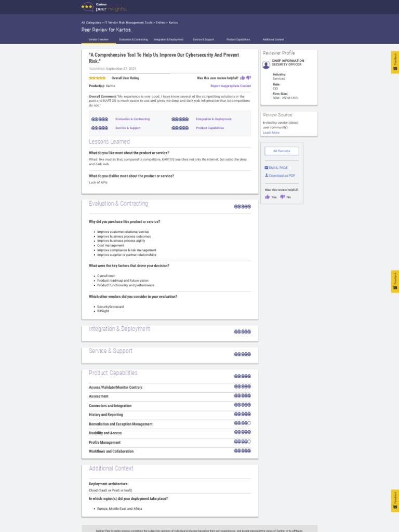Image resolution: width=399 pixels, height=532 pixels.
Task: Click sidebar thumbs-up Yes icon
Action: coord(268,197)
